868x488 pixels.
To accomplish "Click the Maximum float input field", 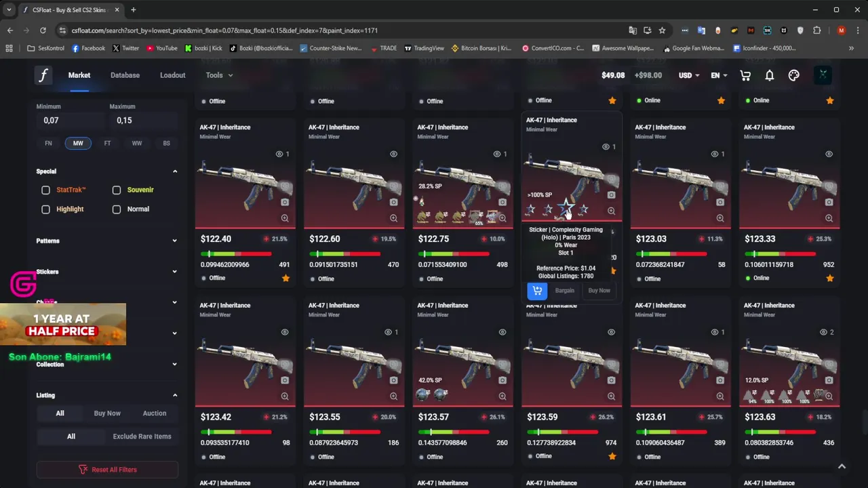I will [x=142, y=120].
